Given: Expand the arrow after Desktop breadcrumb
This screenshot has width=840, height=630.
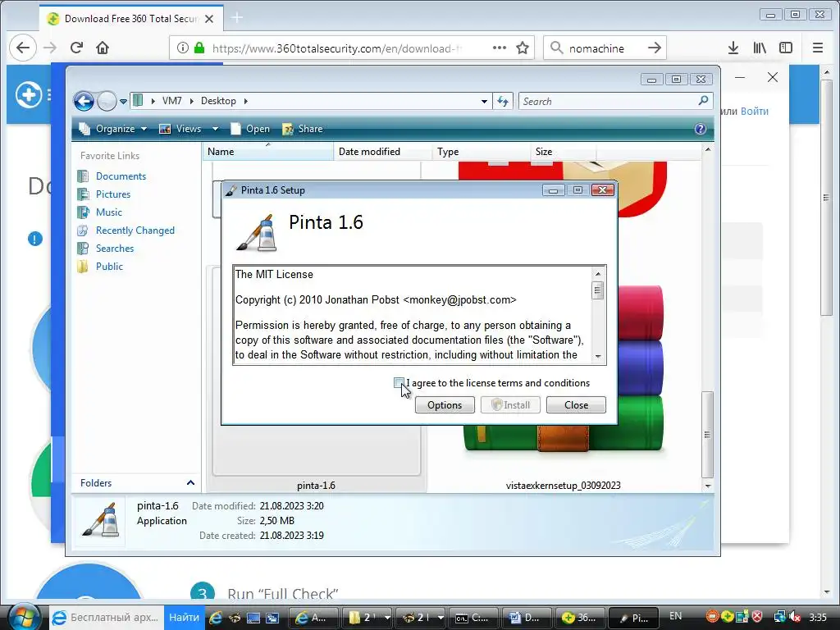Looking at the screenshot, I should pyautogui.click(x=246, y=101).
